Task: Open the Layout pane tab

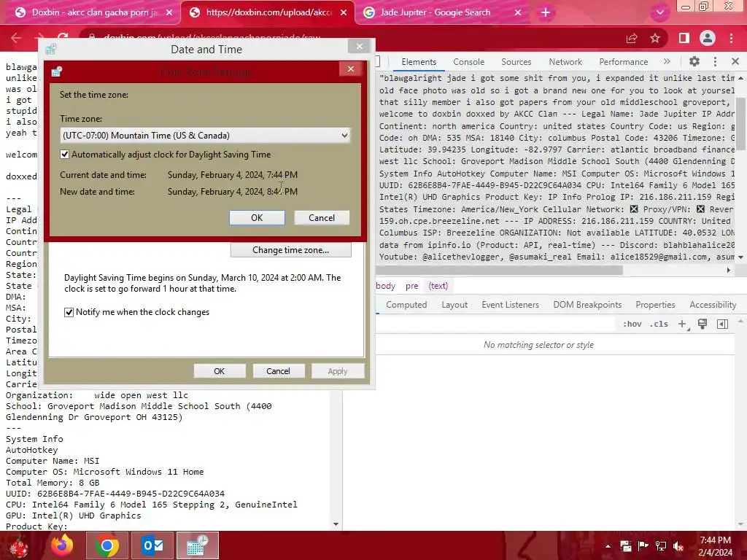Action: (x=454, y=305)
